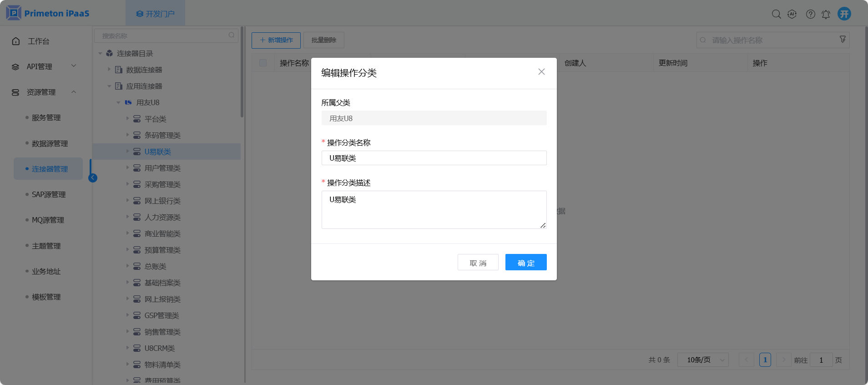Select 人力资源类 in the tree

coord(162,218)
